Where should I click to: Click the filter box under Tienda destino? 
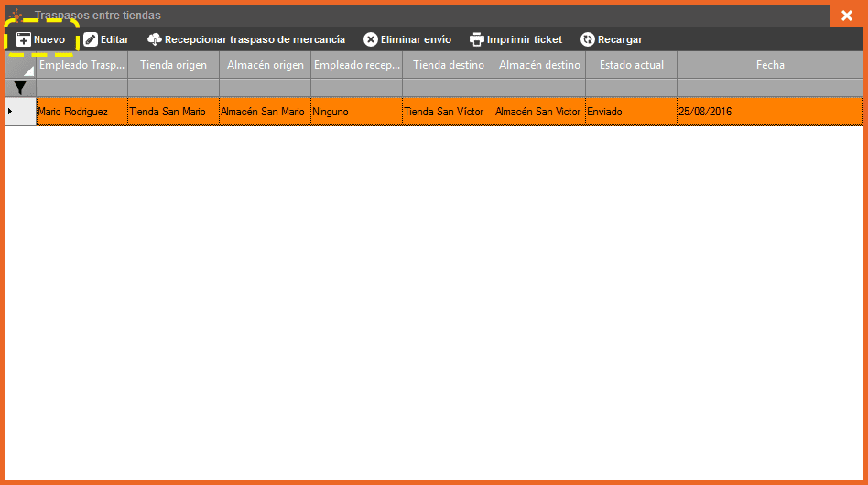[x=448, y=88]
